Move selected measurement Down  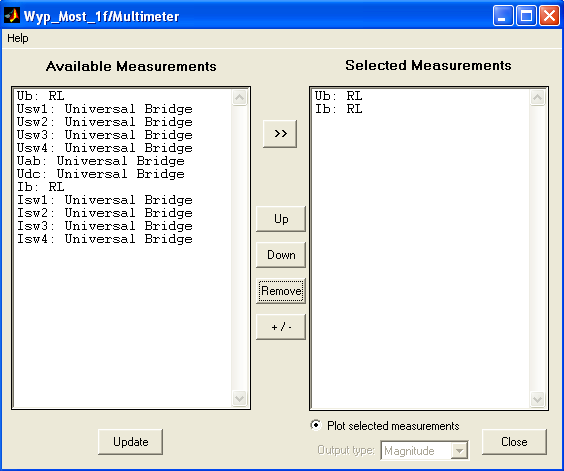pos(281,255)
